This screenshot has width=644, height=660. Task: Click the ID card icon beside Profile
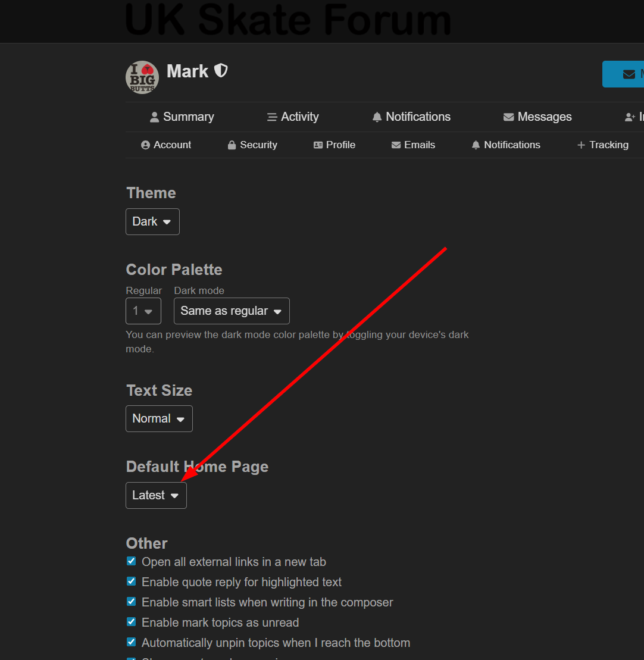(x=318, y=145)
